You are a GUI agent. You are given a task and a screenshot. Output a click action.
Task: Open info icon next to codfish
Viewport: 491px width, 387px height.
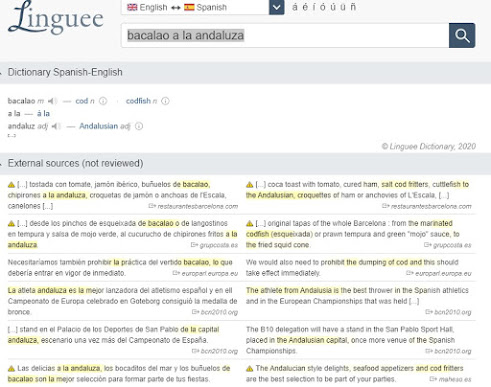[165, 101]
